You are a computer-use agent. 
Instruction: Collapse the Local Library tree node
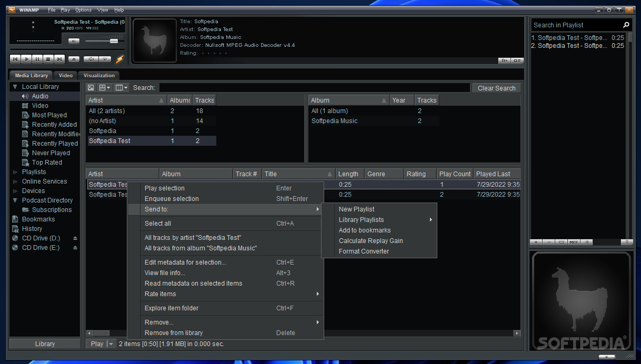(x=15, y=87)
